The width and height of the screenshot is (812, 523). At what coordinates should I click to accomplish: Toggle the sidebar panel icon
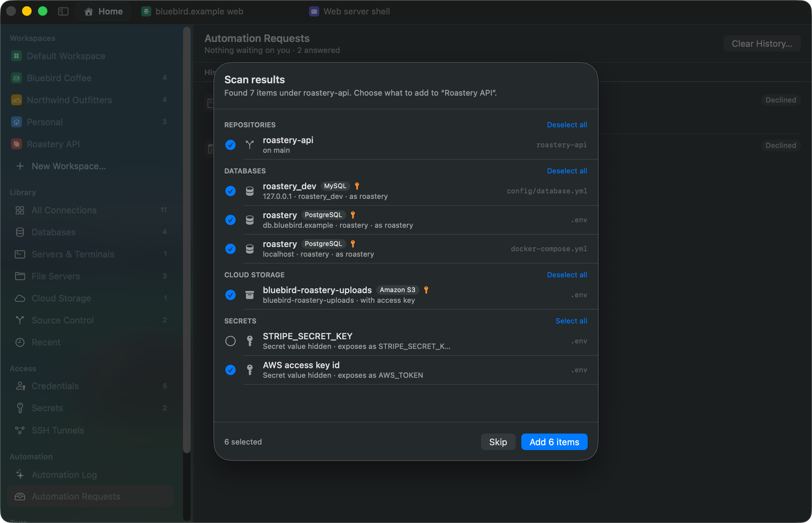click(x=63, y=11)
